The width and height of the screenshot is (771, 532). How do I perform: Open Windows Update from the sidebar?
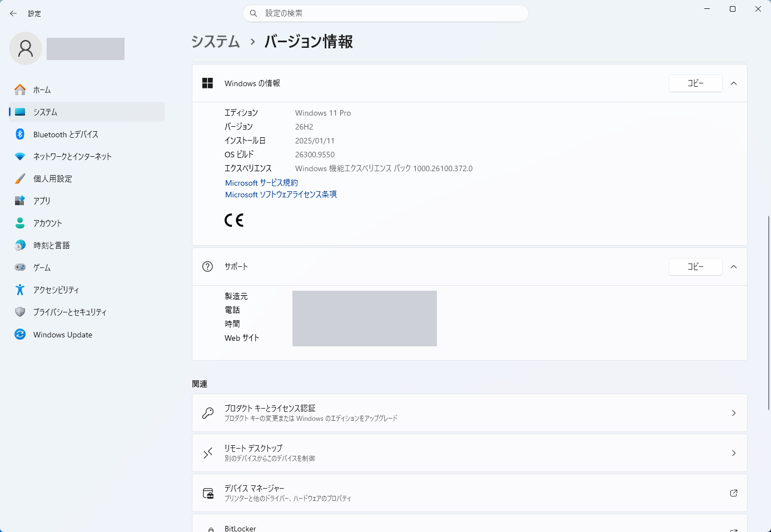(87, 334)
